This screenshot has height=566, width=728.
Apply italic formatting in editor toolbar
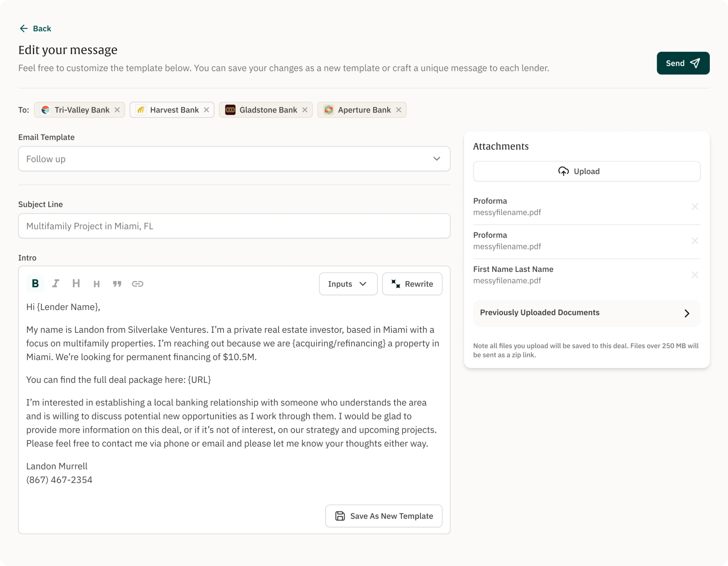click(x=56, y=284)
